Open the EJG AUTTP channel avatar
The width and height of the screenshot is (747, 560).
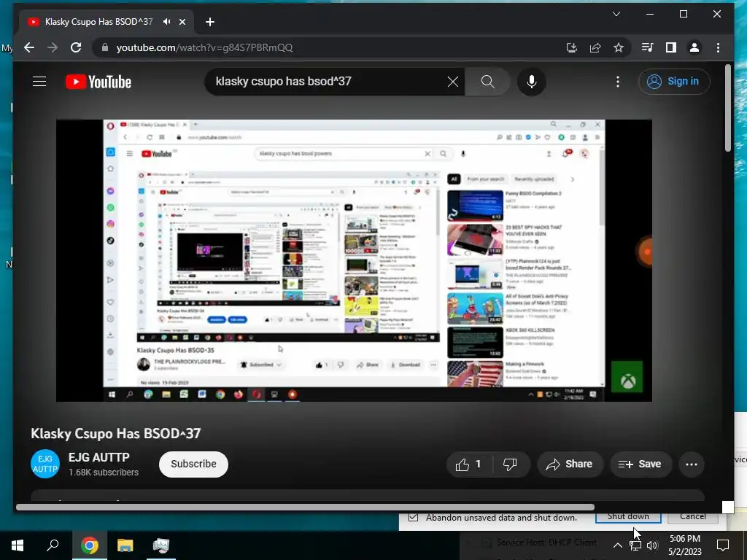tap(45, 464)
